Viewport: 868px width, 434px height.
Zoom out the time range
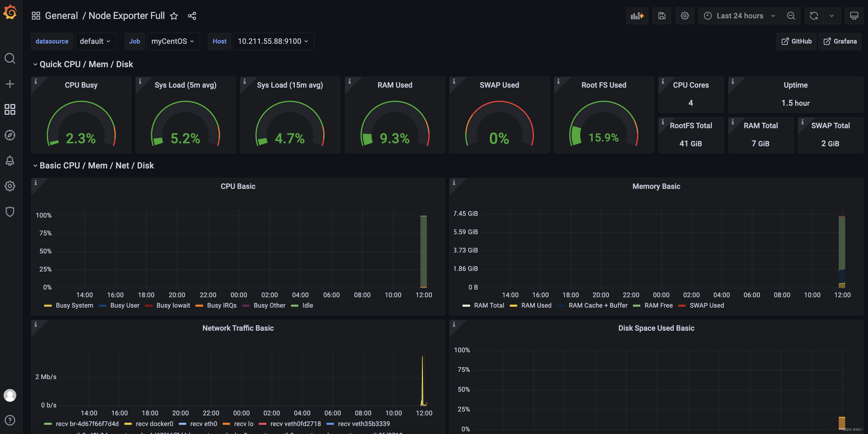(x=791, y=16)
